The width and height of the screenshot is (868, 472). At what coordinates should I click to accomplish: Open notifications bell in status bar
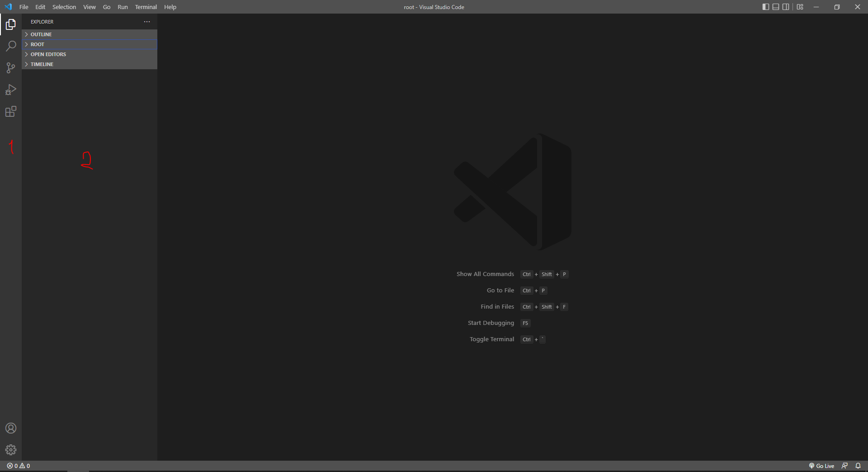pos(858,466)
